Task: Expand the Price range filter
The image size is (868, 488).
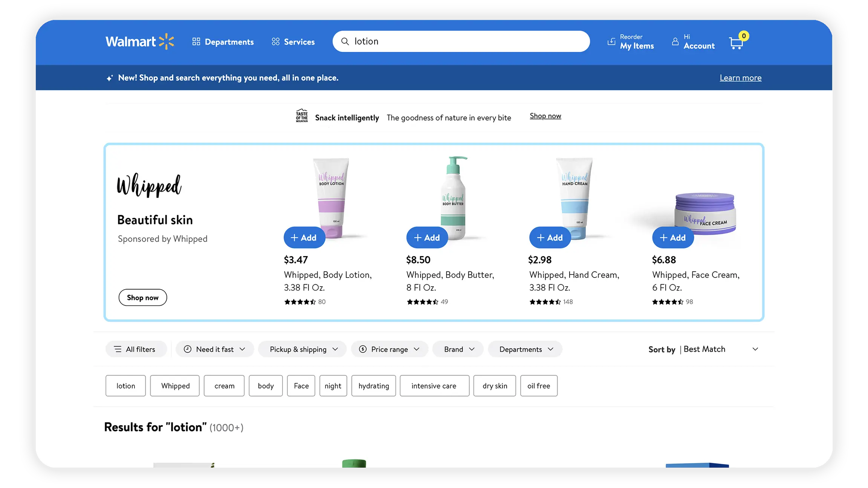Action: click(x=389, y=349)
